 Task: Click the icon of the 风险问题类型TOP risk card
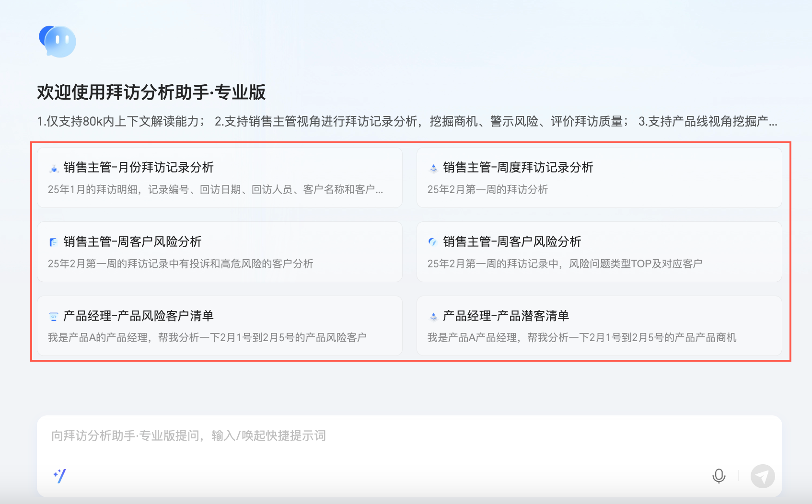coord(433,242)
